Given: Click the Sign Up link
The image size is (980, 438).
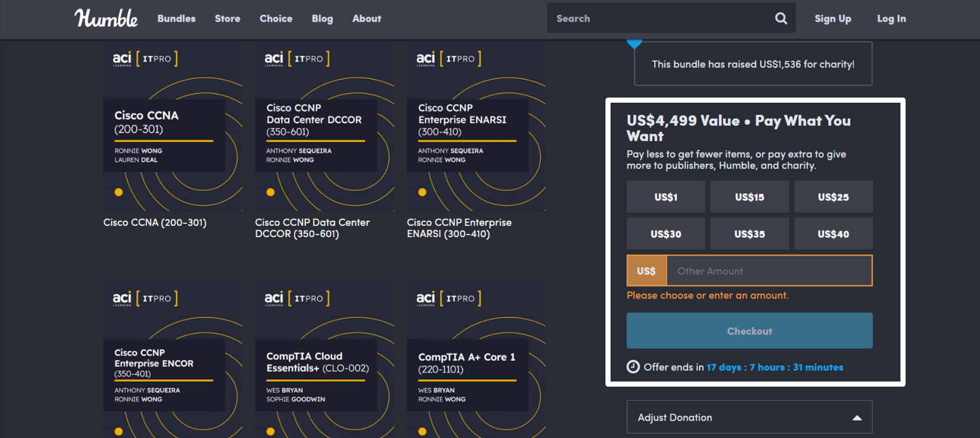Looking at the screenshot, I should pyautogui.click(x=832, y=18).
